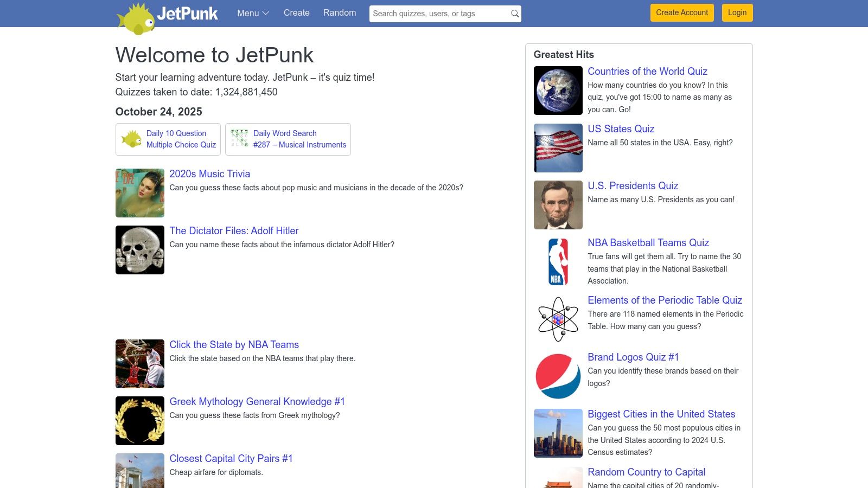Click the skull image for the Adolf Hitler quiz

[139, 249]
